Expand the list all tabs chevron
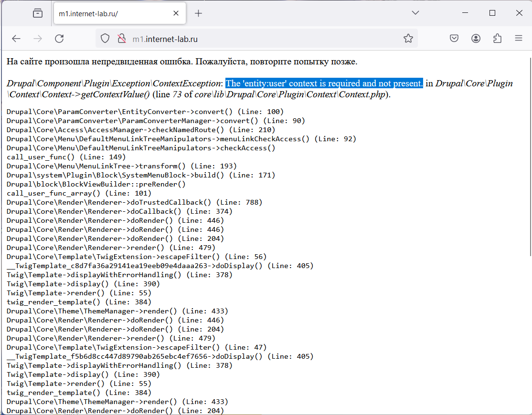This screenshot has width=532, height=415. [415, 13]
